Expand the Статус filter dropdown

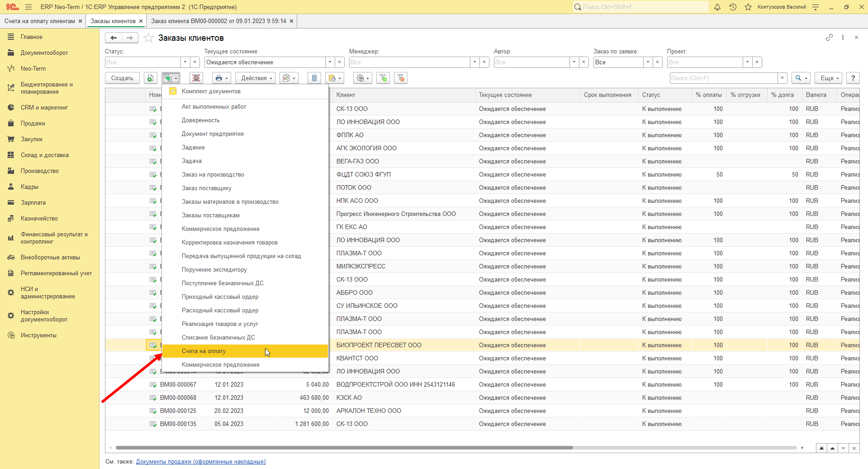pyautogui.click(x=185, y=62)
